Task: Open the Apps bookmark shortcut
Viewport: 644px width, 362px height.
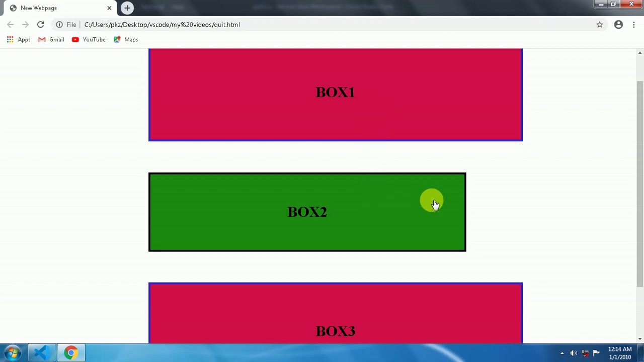Action: [x=19, y=39]
